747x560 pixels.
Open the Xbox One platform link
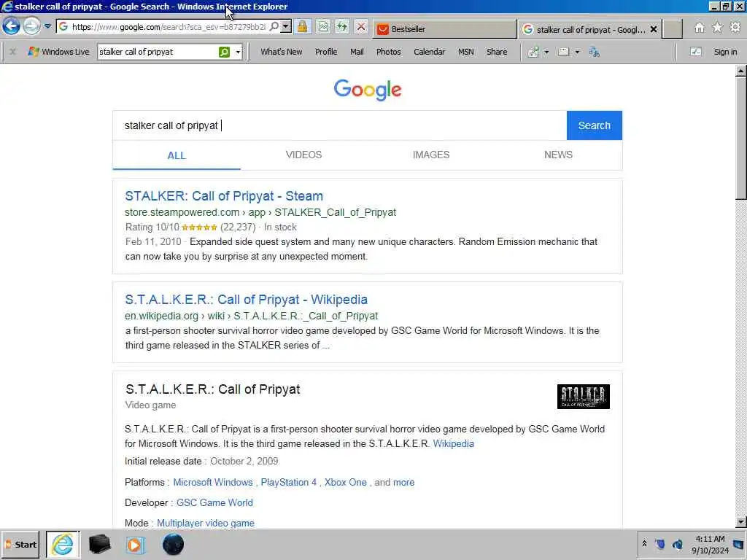(x=345, y=483)
